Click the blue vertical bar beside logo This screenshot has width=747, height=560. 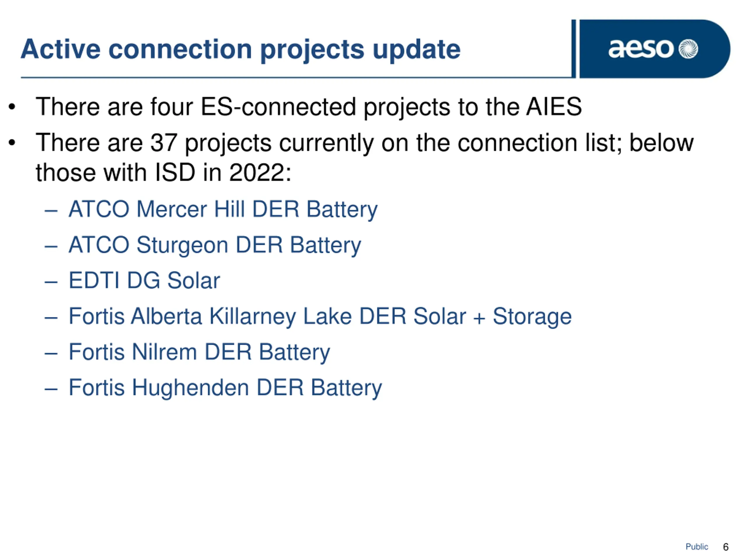point(573,49)
